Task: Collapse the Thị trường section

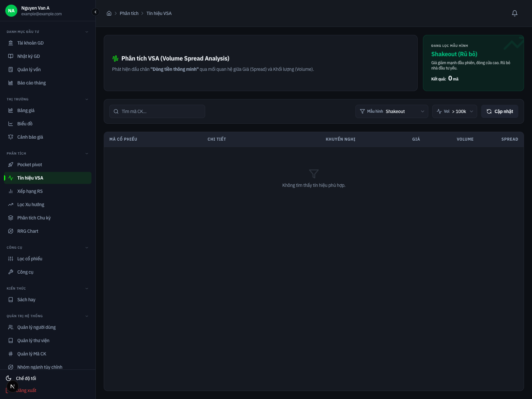Action: (x=87, y=99)
